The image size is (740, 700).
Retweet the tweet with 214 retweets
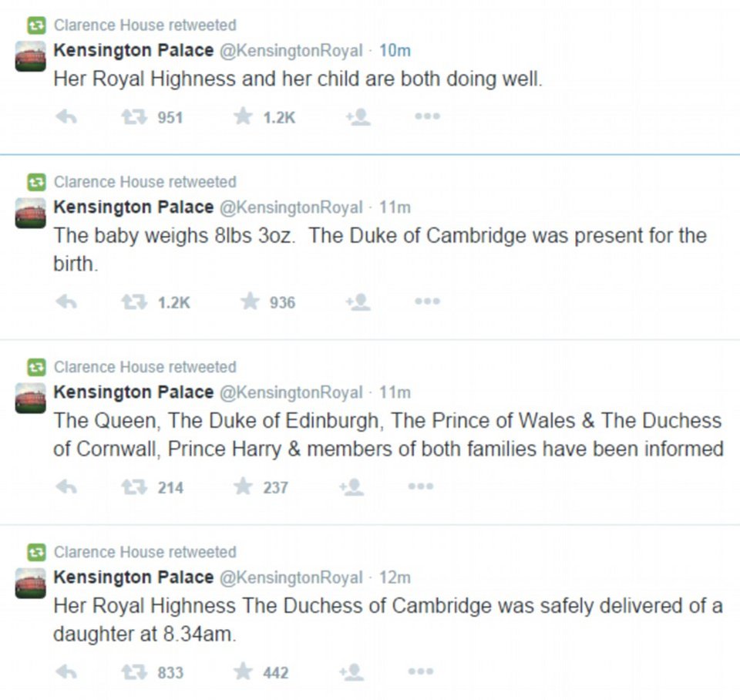tap(133, 486)
